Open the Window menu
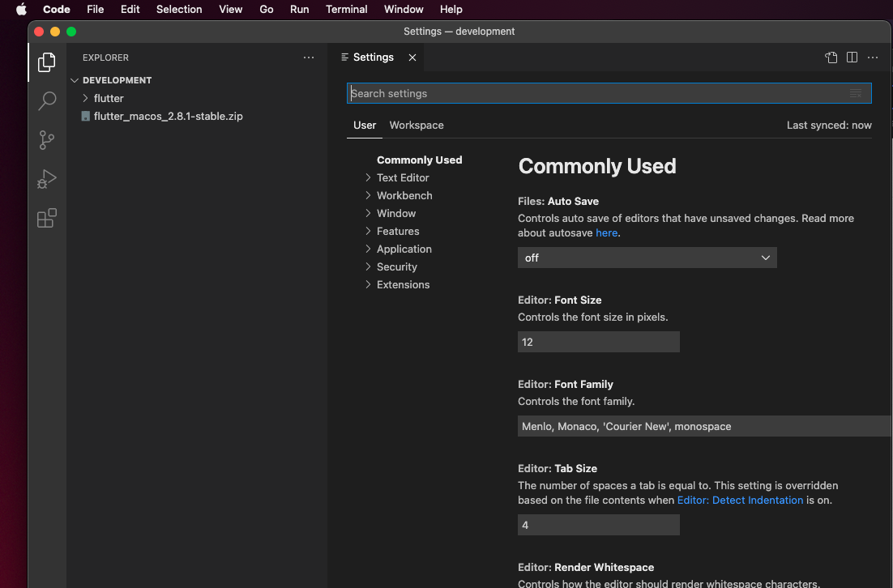 [x=404, y=9]
